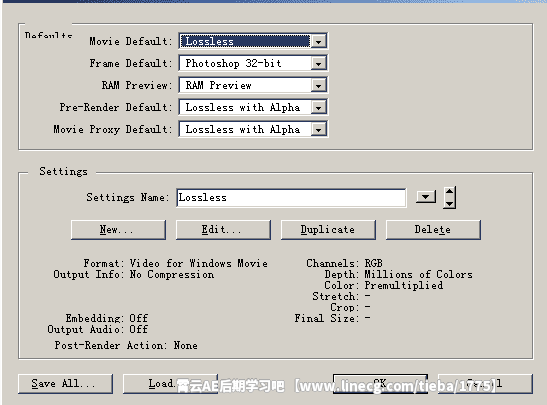This screenshot has width=547, height=405.
Task: Click the Output Audio 'Off' value
Action: [x=138, y=329]
